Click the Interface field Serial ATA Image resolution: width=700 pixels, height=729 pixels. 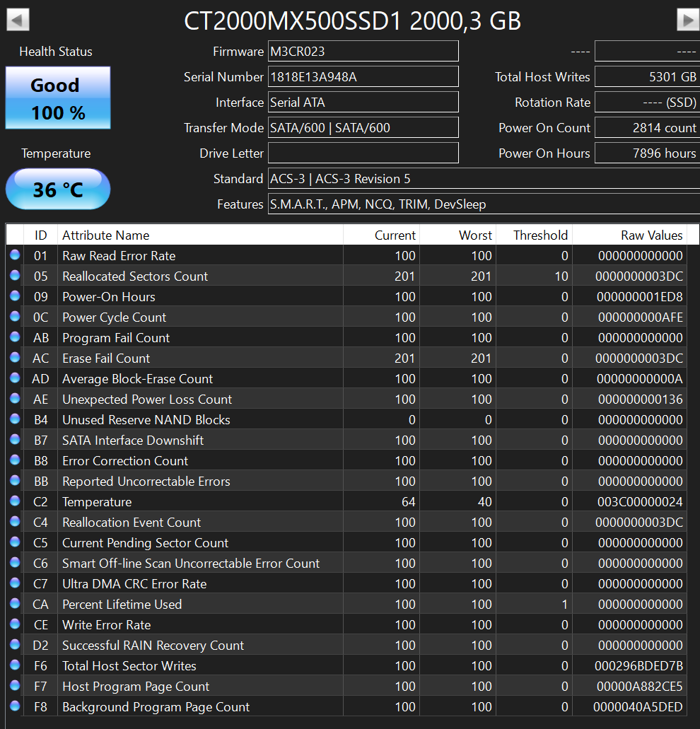[x=363, y=103]
